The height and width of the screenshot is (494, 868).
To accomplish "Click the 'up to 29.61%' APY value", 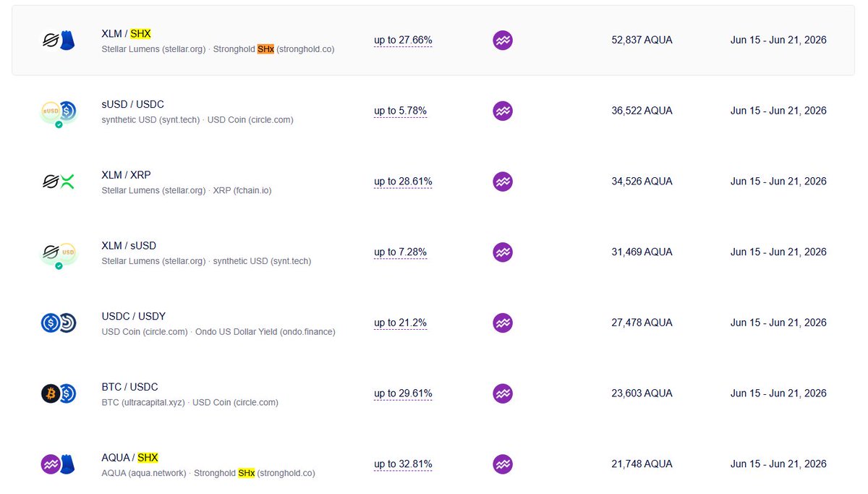I will click(x=403, y=393).
